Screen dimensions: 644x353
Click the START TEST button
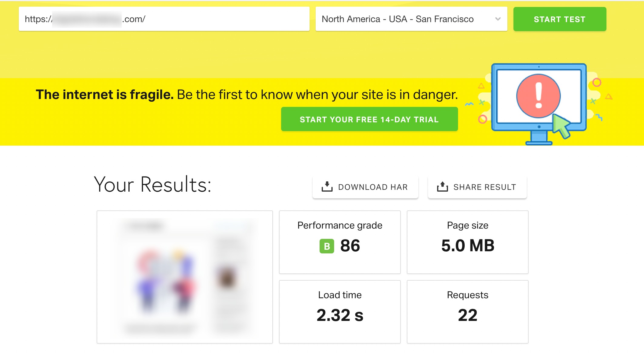coord(559,19)
